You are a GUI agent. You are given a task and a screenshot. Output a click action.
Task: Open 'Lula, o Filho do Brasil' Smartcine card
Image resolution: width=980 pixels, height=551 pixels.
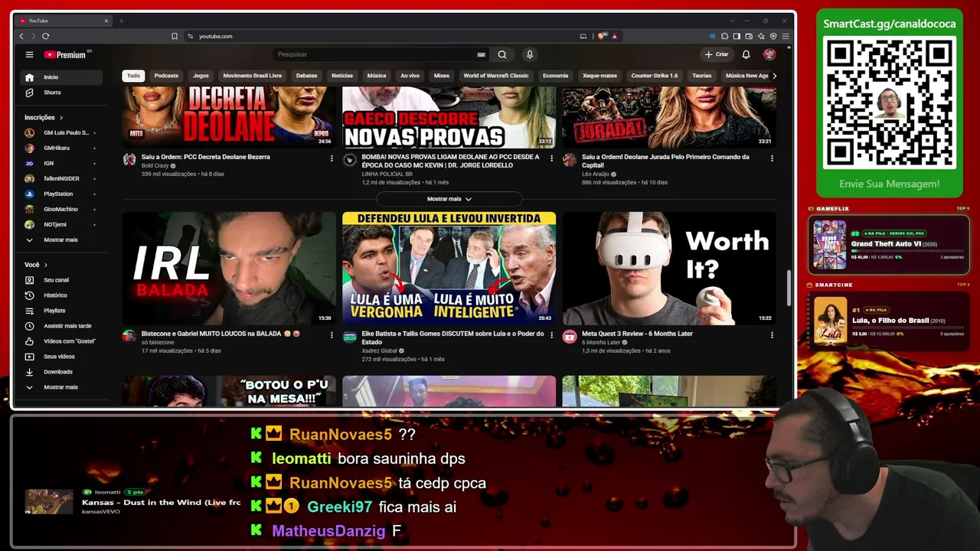point(888,321)
